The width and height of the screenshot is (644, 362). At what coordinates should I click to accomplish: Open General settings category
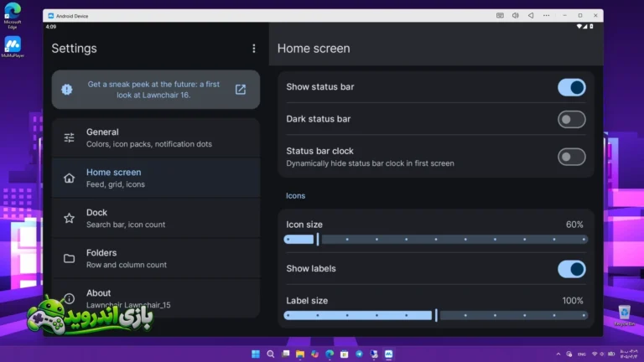coord(156,138)
